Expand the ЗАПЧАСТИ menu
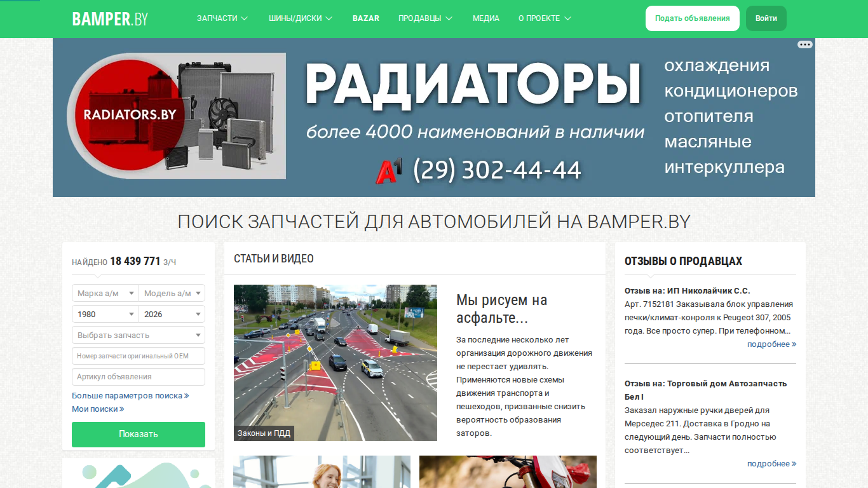The image size is (868, 488). tap(222, 18)
